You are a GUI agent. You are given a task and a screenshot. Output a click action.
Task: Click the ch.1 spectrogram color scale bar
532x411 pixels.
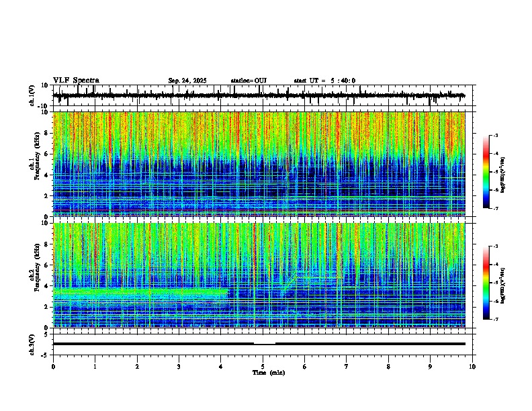click(x=486, y=172)
